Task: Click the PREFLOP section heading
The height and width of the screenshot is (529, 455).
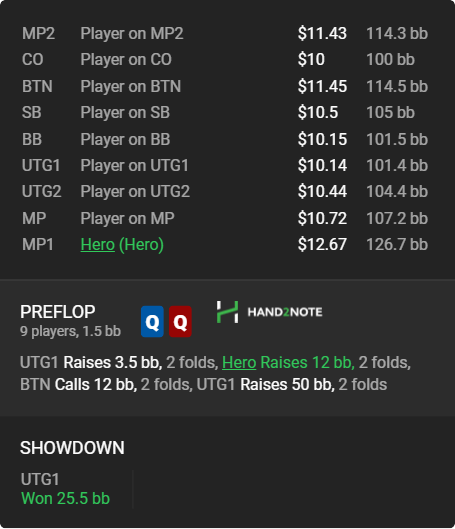Action: pyautogui.click(x=58, y=312)
